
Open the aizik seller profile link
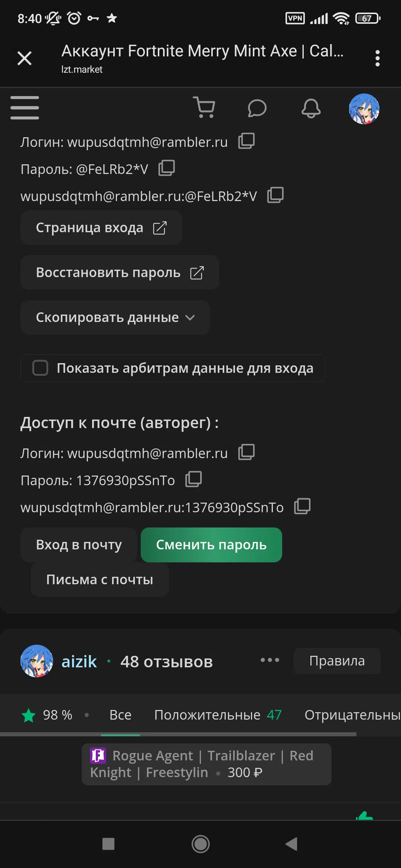[79, 662]
